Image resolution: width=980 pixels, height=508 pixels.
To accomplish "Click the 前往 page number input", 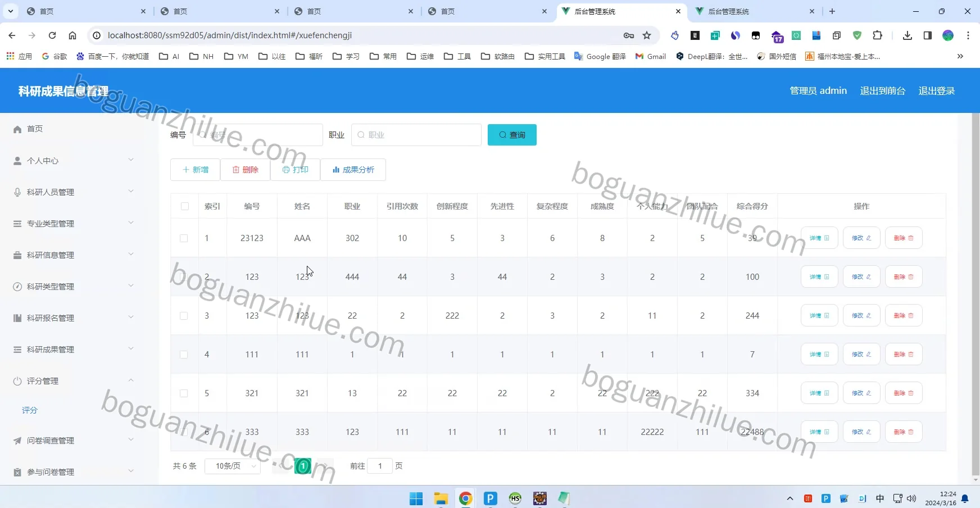I will coord(380,466).
